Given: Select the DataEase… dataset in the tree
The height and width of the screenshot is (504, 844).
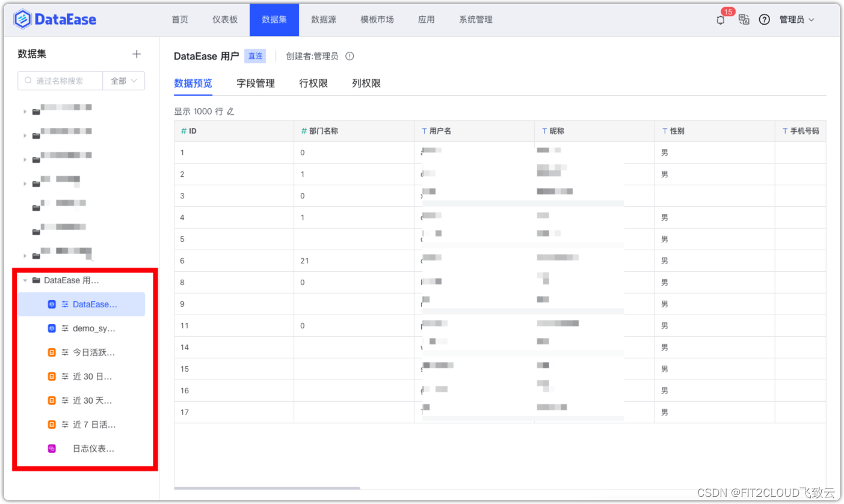Looking at the screenshot, I should 81,304.
